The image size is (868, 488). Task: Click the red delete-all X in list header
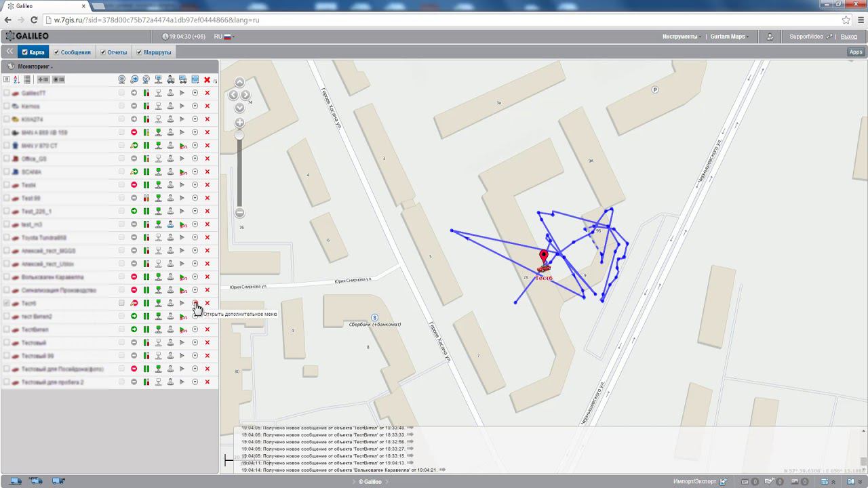point(207,79)
